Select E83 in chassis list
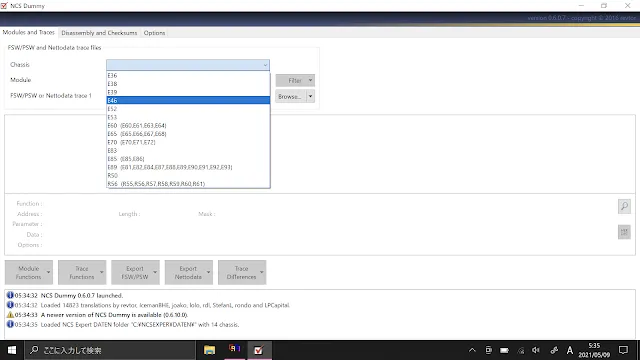 (188, 151)
